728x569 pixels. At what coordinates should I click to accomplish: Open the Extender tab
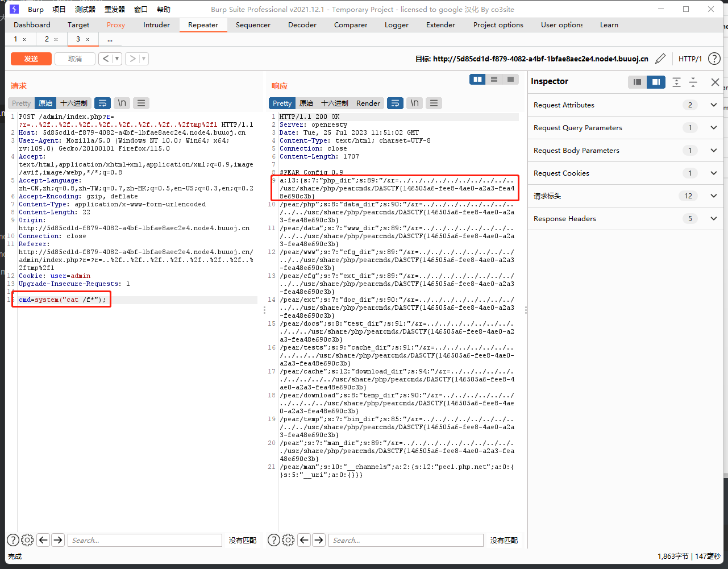coord(441,25)
